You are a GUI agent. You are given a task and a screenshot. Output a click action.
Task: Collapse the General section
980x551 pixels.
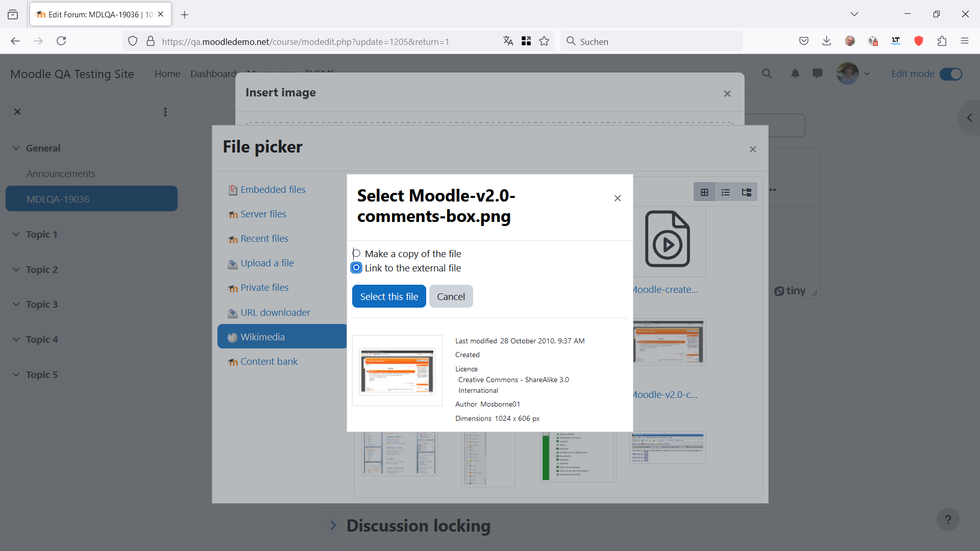16,148
